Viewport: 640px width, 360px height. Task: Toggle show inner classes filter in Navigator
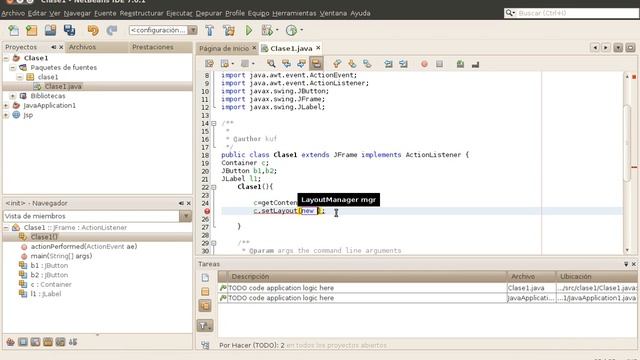click(60, 342)
